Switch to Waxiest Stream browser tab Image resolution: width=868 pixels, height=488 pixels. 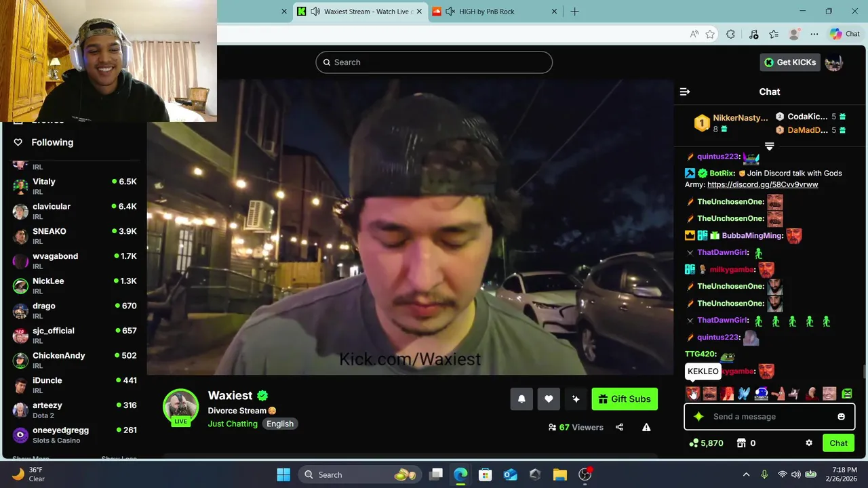(360, 12)
